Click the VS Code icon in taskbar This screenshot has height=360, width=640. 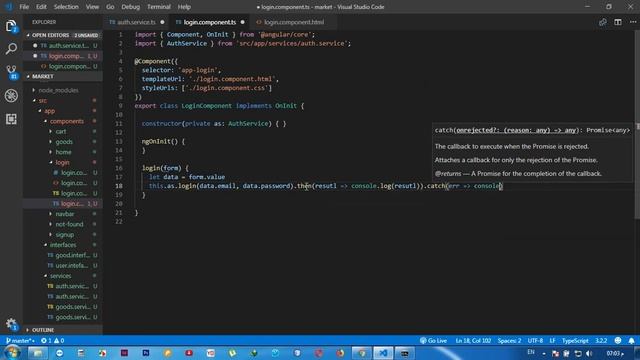[x=383, y=353]
